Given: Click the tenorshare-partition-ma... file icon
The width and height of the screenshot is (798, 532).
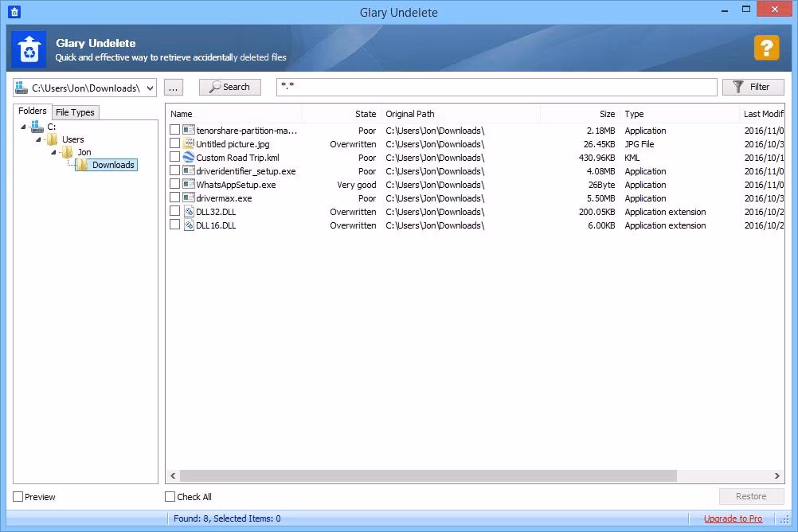Looking at the screenshot, I should click(x=189, y=131).
